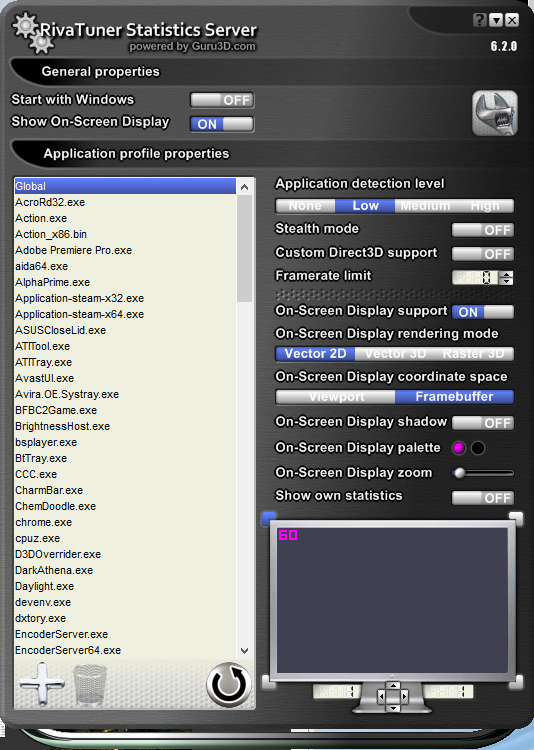Toggle Show own statistics switch
This screenshot has width=534, height=750.
483,498
